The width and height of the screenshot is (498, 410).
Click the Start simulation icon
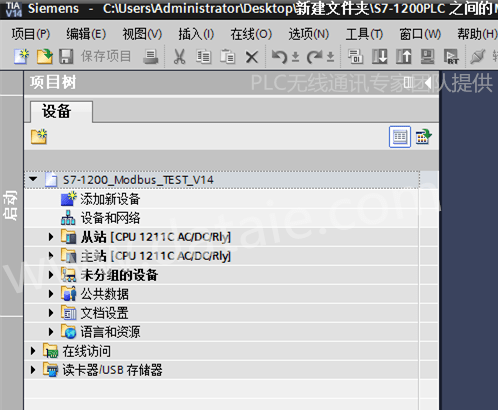(427, 56)
